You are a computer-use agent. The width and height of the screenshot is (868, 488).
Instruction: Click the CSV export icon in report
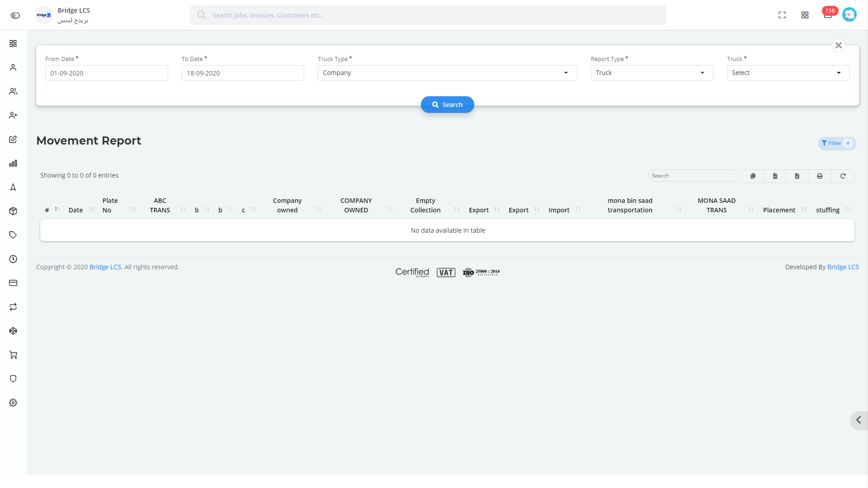(x=775, y=176)
